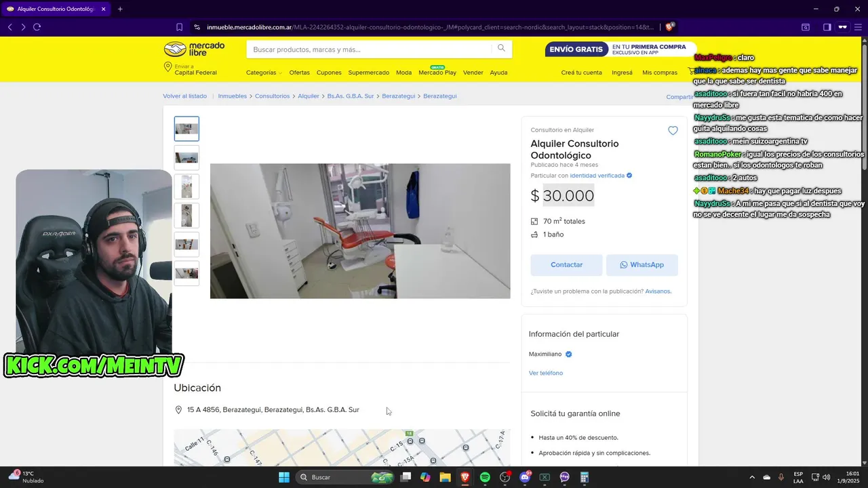Reload the page with the refresh icon

[37, 27]
